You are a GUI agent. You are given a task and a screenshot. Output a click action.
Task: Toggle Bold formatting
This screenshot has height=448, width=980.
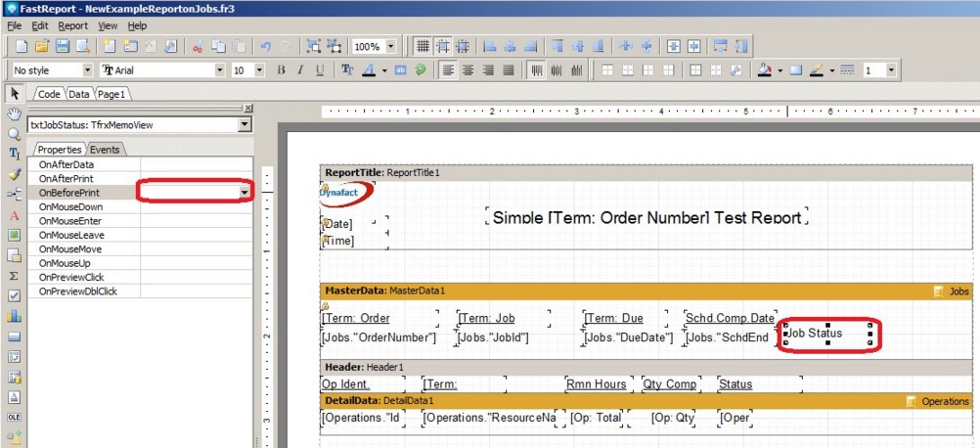click(x=282, y=70)
